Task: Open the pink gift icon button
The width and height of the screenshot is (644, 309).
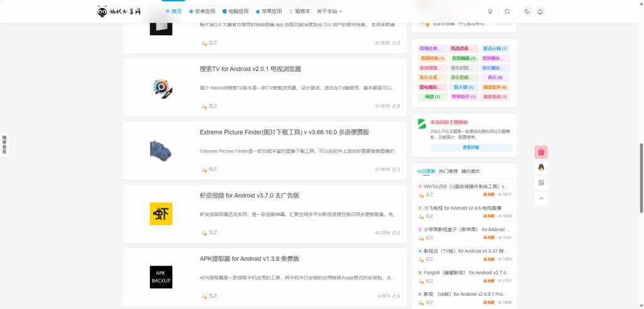Action: (x=541, y=152)
